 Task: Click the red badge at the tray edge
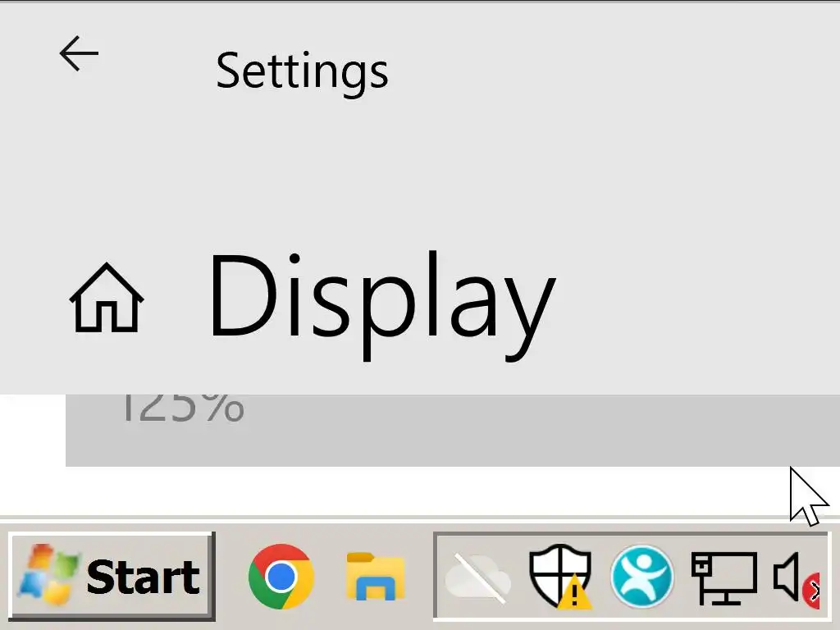pos(812,591)
